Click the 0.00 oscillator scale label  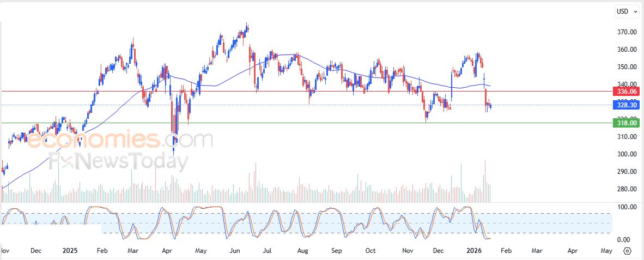624,240
